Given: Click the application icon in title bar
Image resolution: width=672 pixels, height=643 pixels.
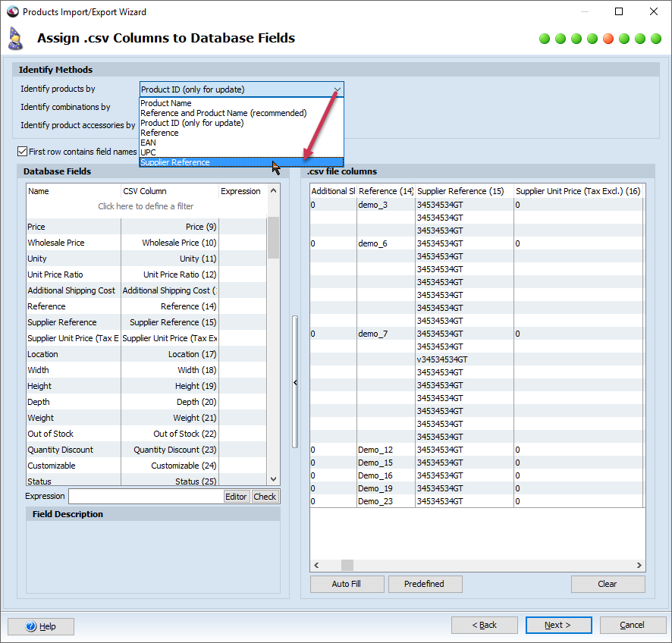Looking at the screenshot, I should tap(12, 12).
